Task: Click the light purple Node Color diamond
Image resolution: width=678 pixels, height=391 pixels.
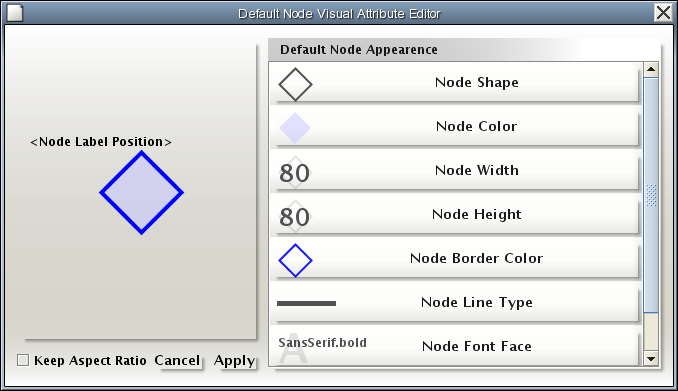Action: pyautogui.click(x=295, y=128)
